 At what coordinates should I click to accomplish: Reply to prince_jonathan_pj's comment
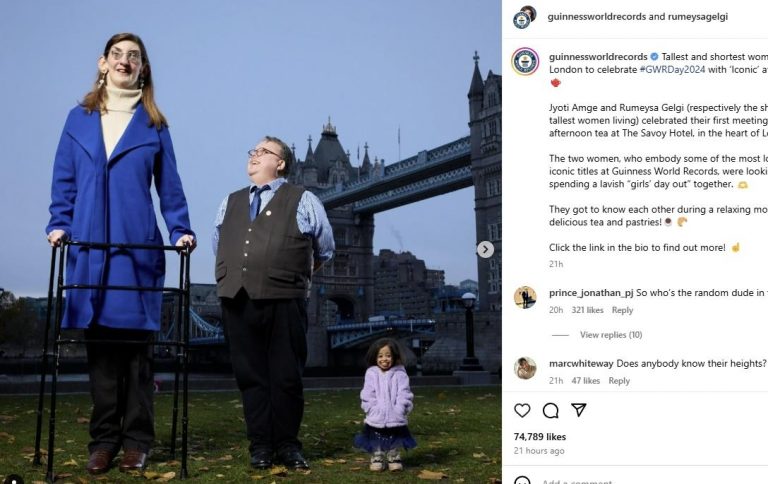(x=622, y=310)
